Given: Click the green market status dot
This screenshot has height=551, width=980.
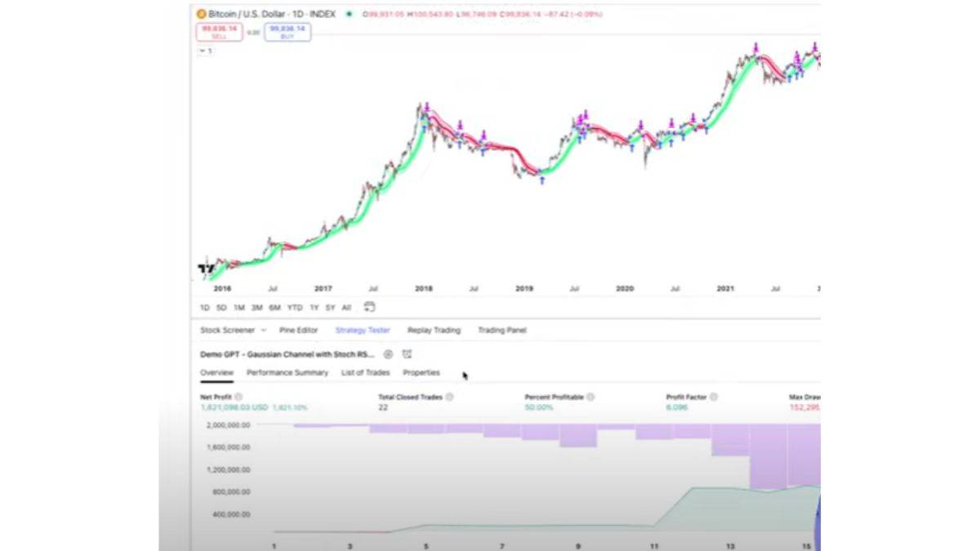Looking at the screenshot, I should 350,14.
